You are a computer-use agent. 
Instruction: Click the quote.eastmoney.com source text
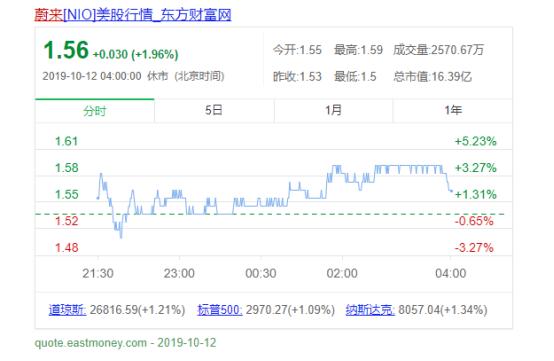click(x=90, y=343)
